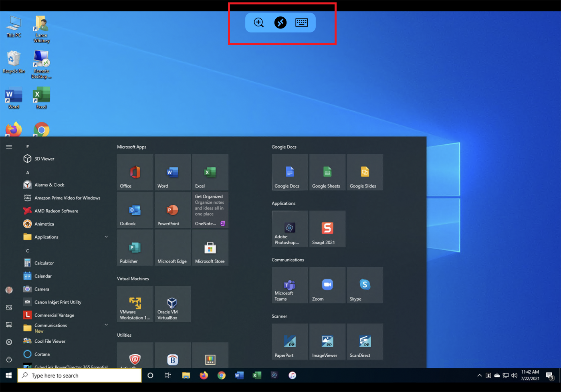
Task: Launch the Excel tile in Start menu
Action: point(210,172)
